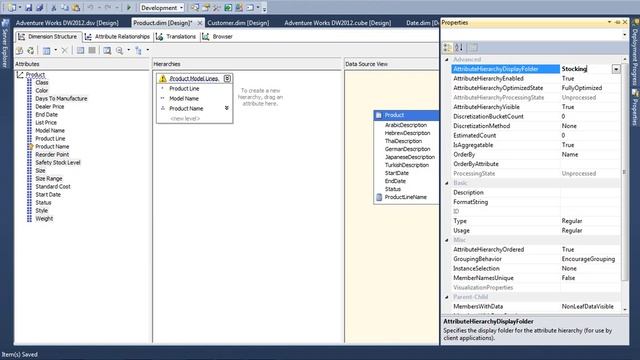640x360 pixels.
Task: Select the GroupingBehavior property row
Action: pyautogui.click(x=536, y=259)
